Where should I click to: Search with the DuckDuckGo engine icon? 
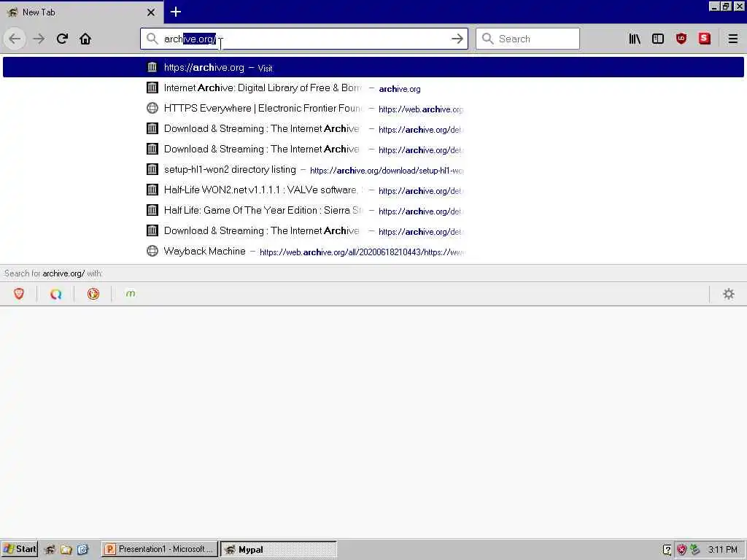[93, 294]
